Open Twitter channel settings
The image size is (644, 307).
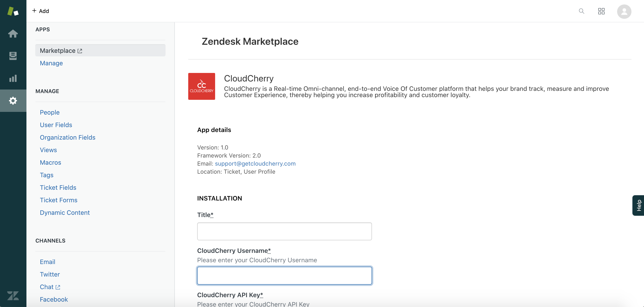[50, 274]
